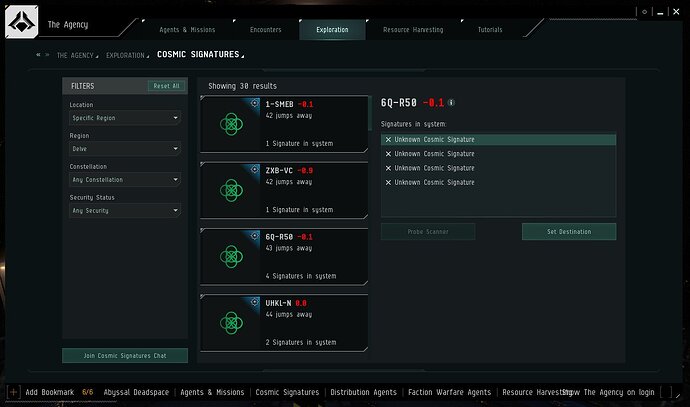Open Faction Warfare Agents bookmark link
The height and width of the screenshot is (407, 690).
point(449,392)
